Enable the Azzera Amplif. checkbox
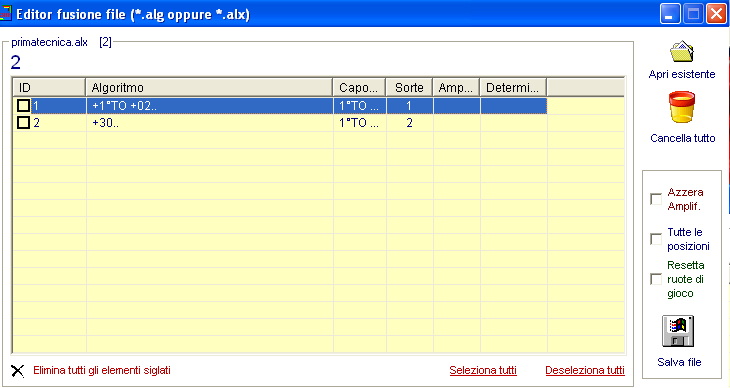 656,199
